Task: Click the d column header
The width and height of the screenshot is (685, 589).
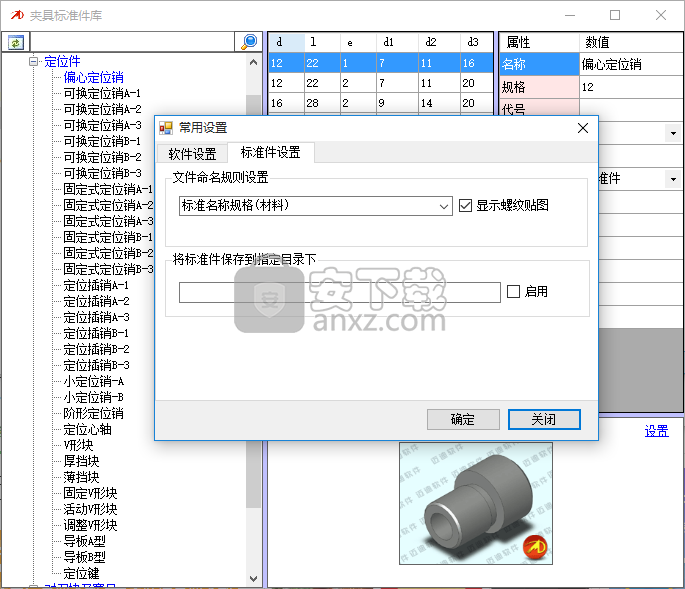Action: point(286,42)
